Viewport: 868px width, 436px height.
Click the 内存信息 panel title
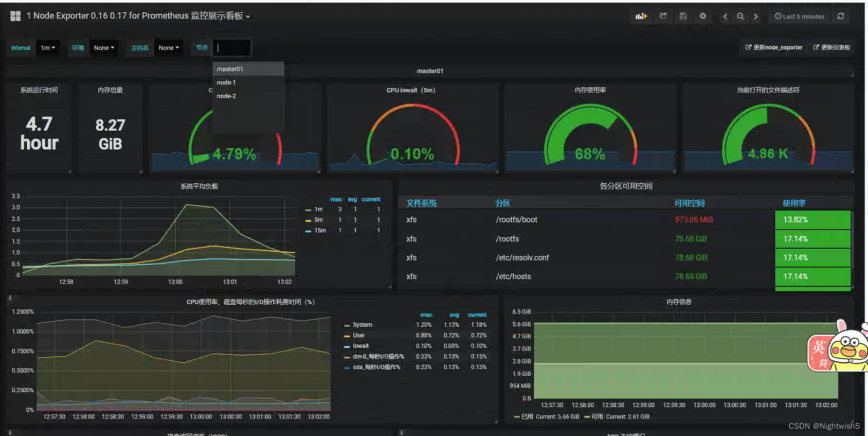(679, 302)
